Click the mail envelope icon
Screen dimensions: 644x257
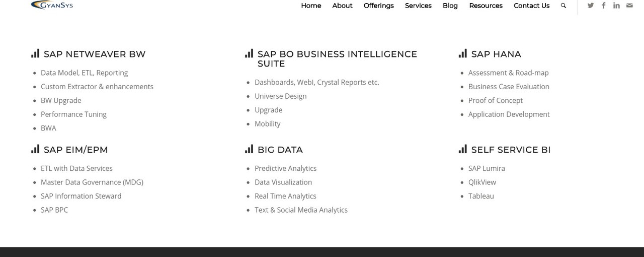pos(629,6)
